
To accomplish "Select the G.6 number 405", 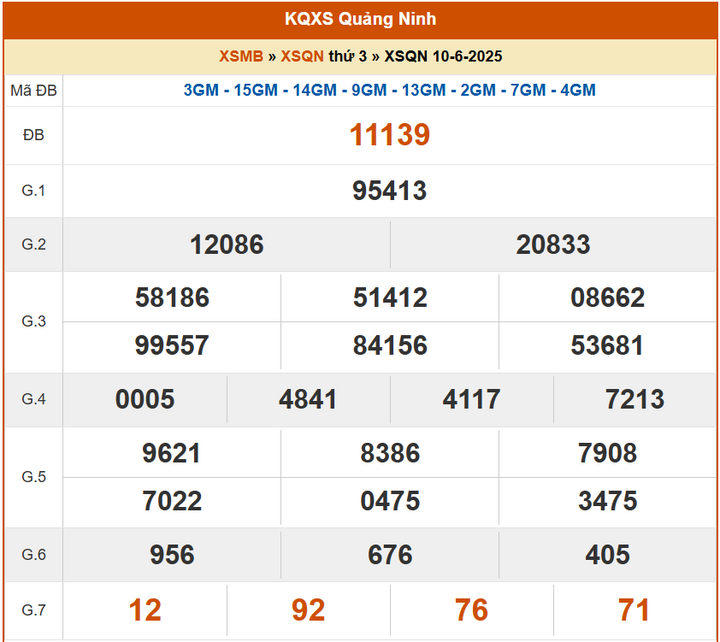I will (608, 555).
